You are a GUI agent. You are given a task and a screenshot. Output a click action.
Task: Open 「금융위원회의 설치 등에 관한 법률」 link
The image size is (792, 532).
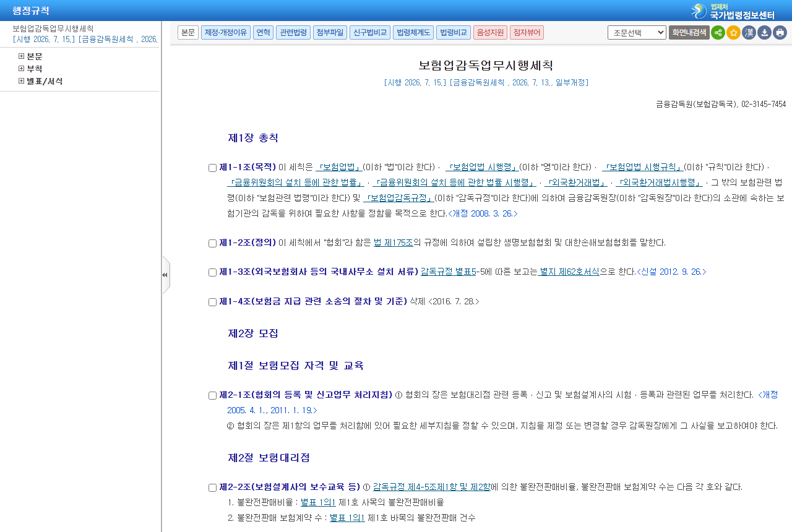coord(296,182)
